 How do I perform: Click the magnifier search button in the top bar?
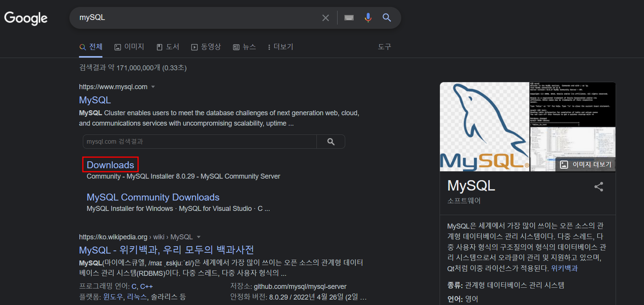387,18
